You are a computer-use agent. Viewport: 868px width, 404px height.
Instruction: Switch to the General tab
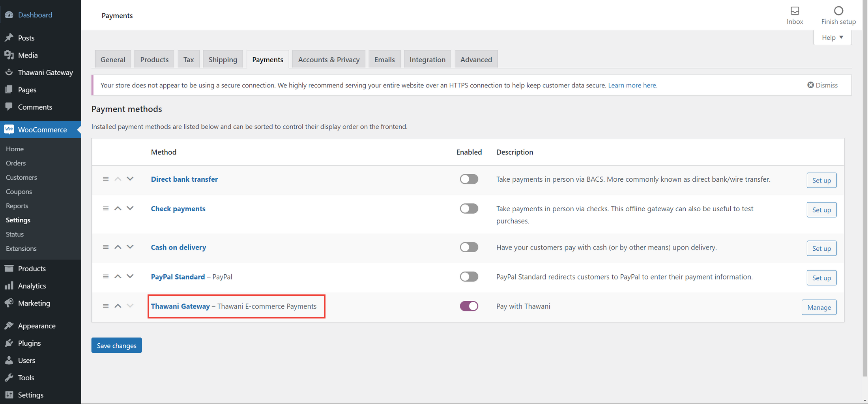pyautogui.click(x=113, y=59)
